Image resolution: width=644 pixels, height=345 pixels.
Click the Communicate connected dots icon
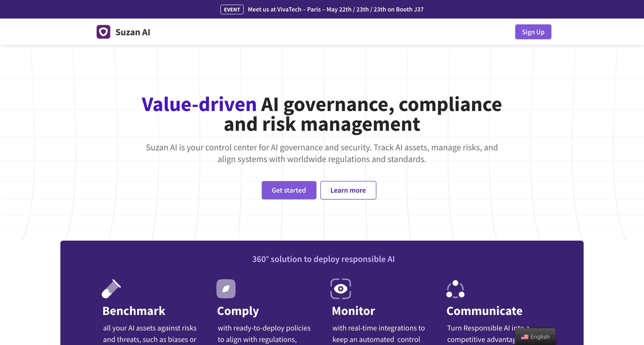[455, 289]
